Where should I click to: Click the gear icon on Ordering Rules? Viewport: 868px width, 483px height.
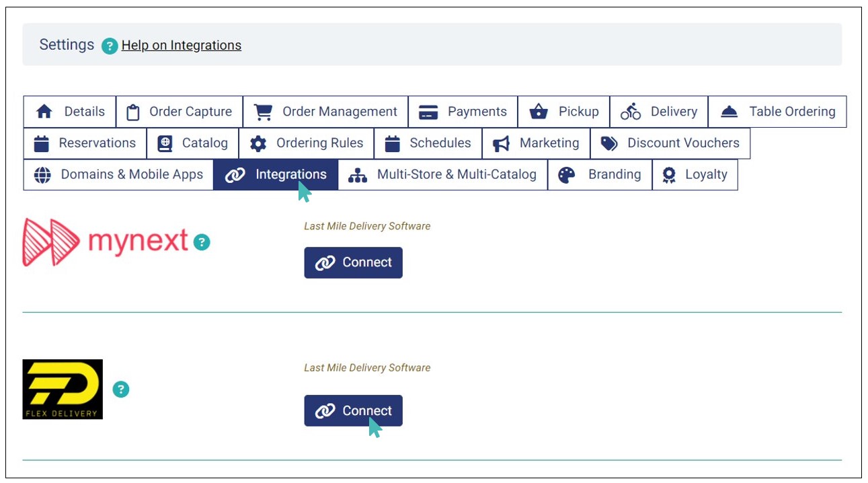258,143
